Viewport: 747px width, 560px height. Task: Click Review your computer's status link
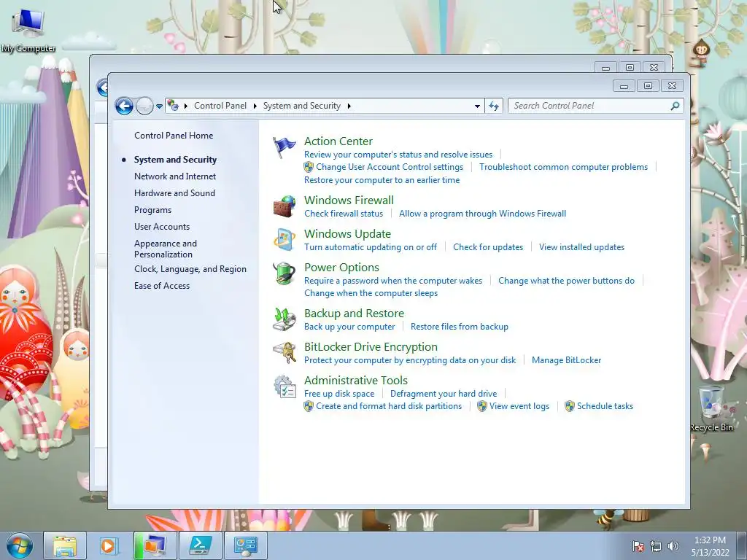pos(398,155)
